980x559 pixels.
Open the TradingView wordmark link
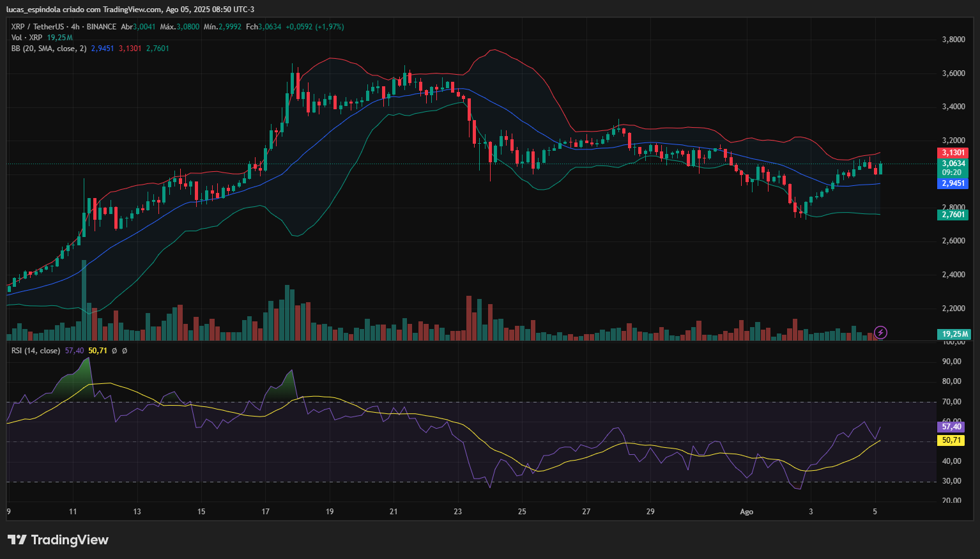[x=70, y=540]
